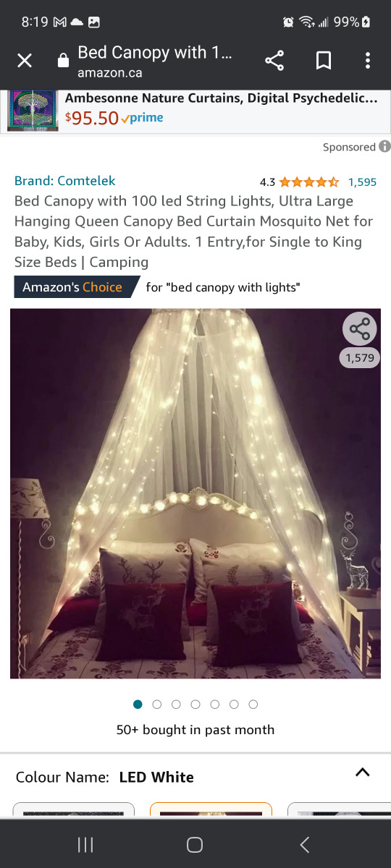Select the last image carousel dot
Viewport: 391px width, 868px height.
[x=253, y=705]
